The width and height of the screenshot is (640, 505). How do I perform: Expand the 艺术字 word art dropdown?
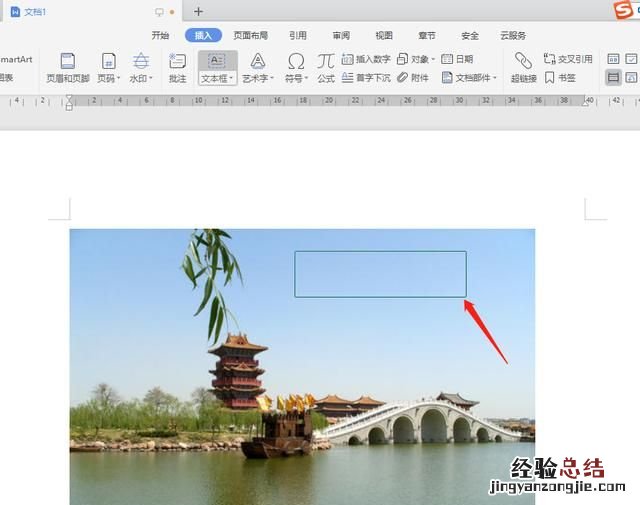pos(258,78)
